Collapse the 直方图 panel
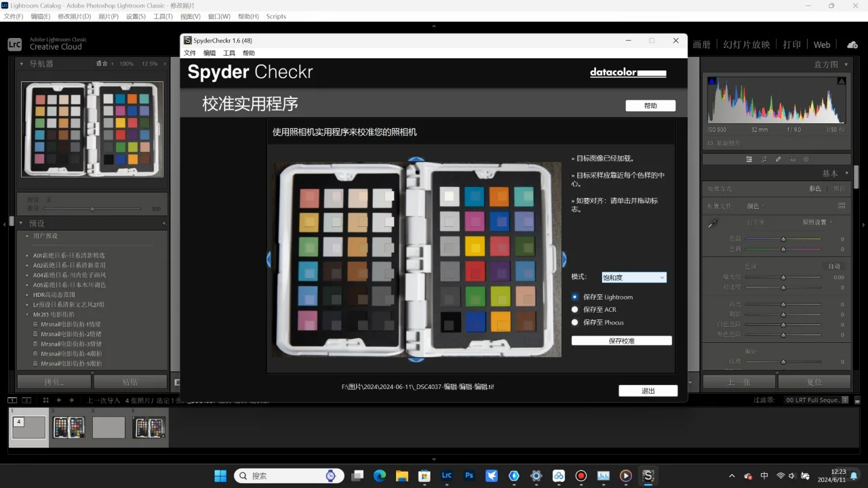 coord(845,64)
